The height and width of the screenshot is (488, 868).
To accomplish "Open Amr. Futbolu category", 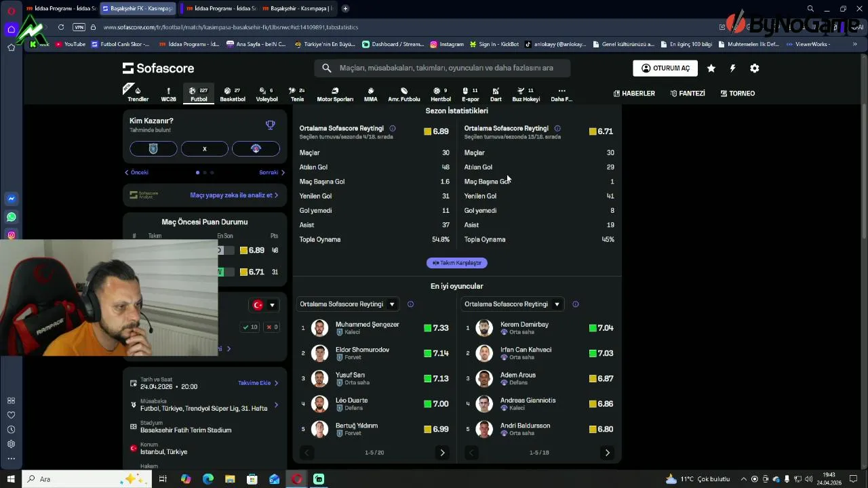I will coord(404,94).
